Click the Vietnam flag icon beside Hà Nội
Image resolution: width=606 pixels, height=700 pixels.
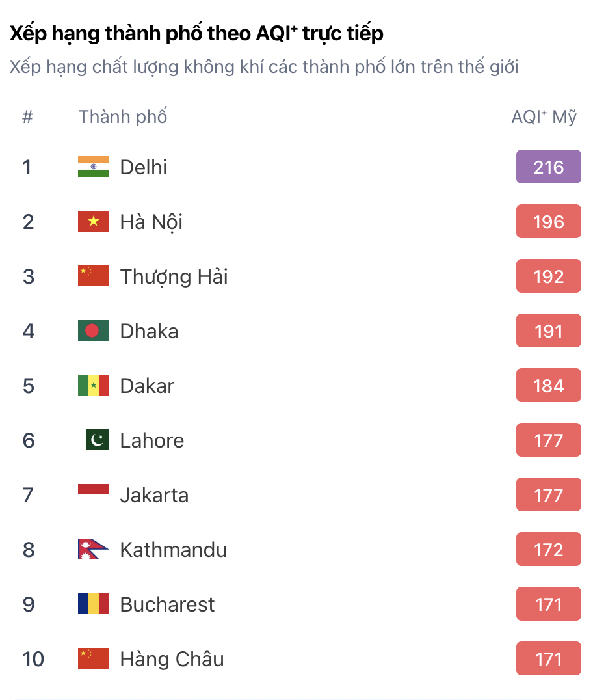point(93,221)
